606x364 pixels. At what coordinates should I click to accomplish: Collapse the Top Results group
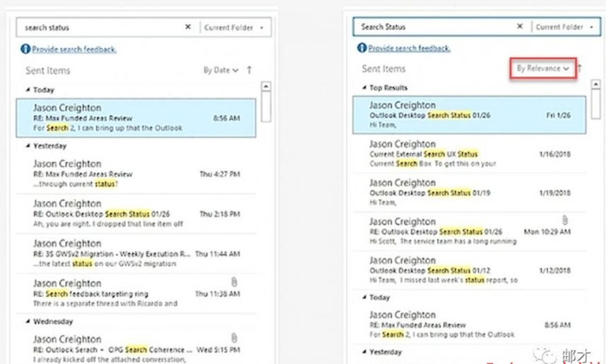pos(364,88)
